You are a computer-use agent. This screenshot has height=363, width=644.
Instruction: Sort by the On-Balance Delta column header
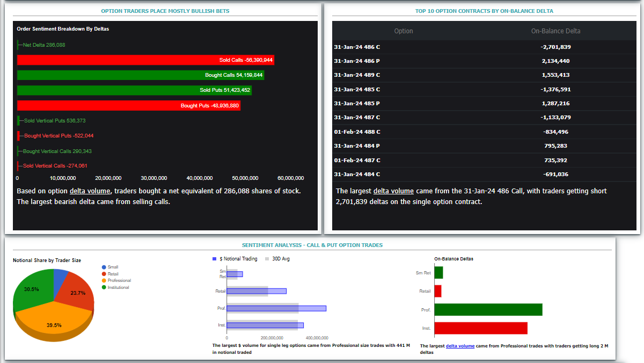click(555, 31)
